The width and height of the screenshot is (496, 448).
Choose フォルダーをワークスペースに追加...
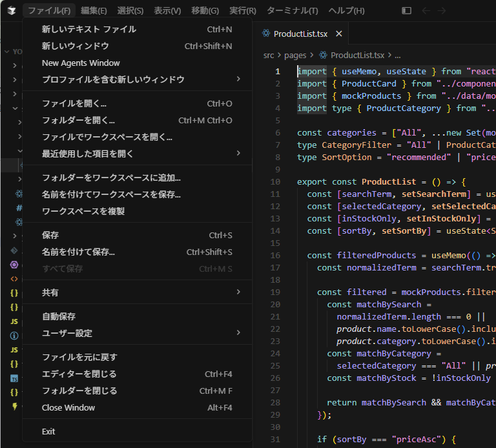(x=138, y=178)
